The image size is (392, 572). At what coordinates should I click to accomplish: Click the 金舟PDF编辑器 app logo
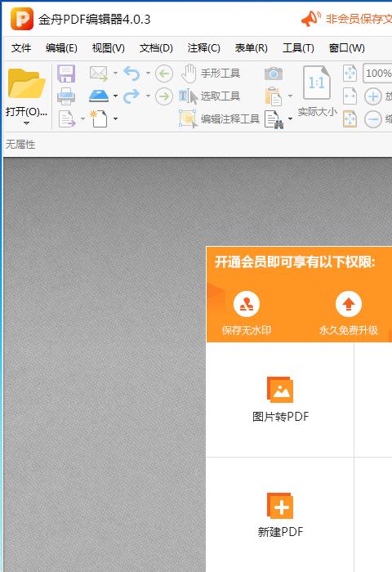click(x=22, y=19)
